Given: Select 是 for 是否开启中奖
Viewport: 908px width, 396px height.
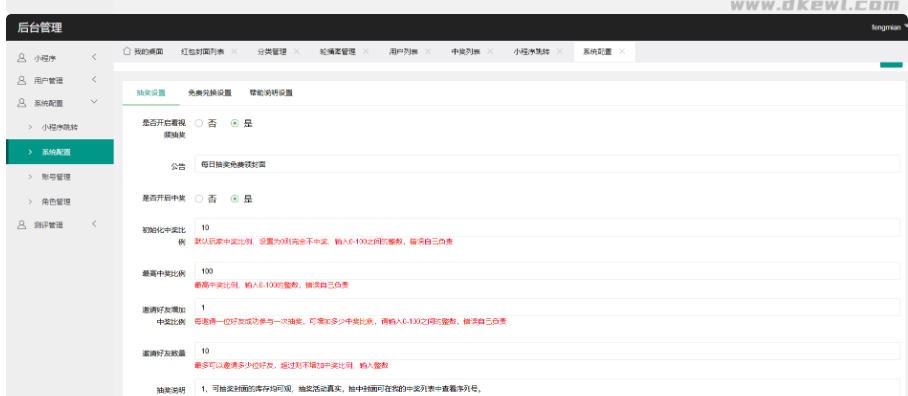Looking at the screenshot, I should pos(235,199).
